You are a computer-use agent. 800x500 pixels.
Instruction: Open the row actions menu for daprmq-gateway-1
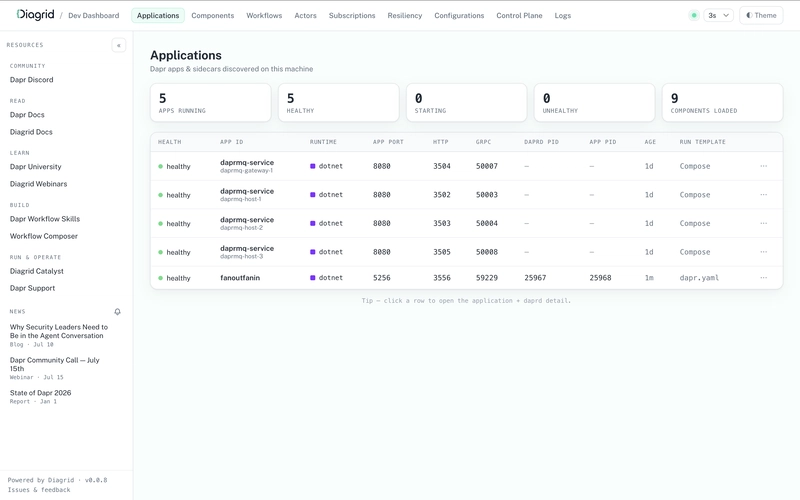click(763, 166)
